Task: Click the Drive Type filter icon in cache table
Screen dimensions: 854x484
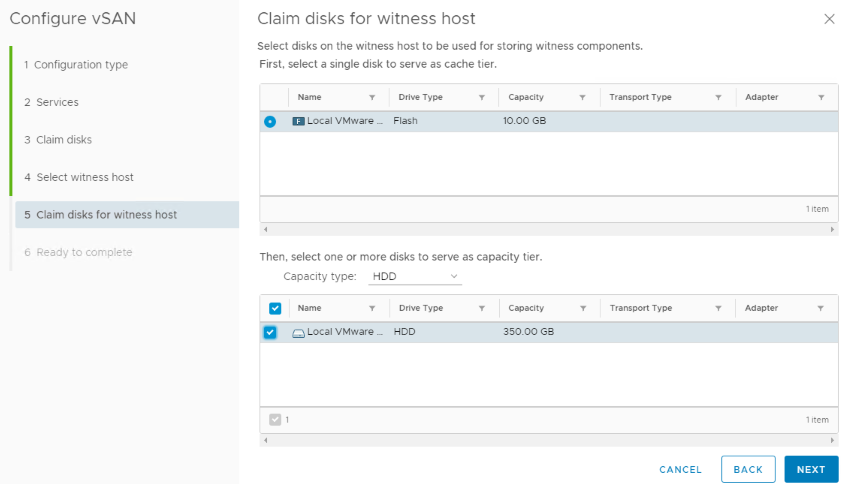Action: 481,98
